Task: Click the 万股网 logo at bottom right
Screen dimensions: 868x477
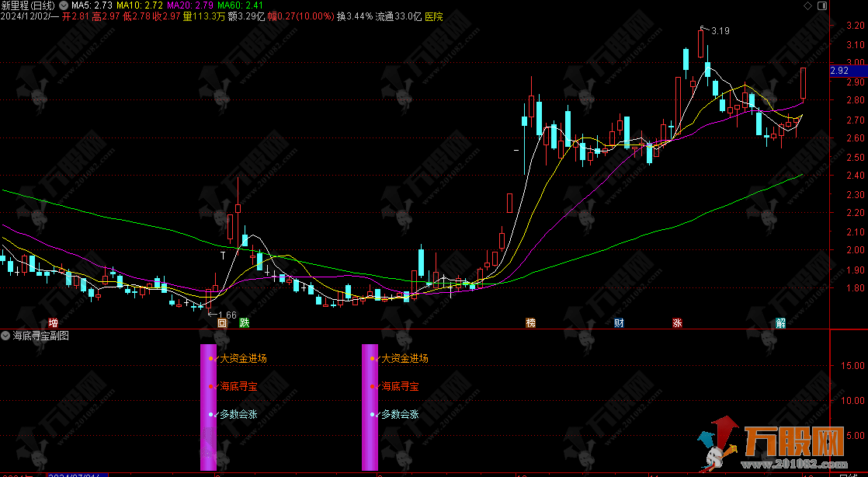Action: tap(774, 443)
